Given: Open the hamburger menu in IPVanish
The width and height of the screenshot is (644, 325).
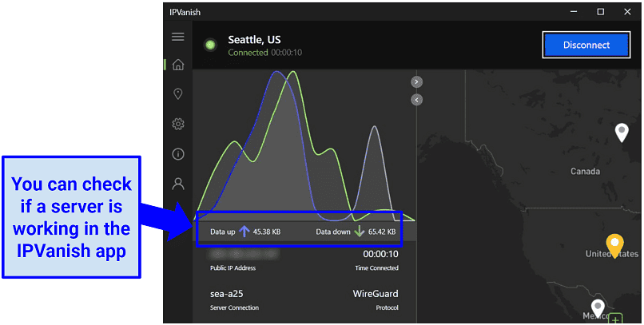Looking at the screenshot, I should (178, 37).
